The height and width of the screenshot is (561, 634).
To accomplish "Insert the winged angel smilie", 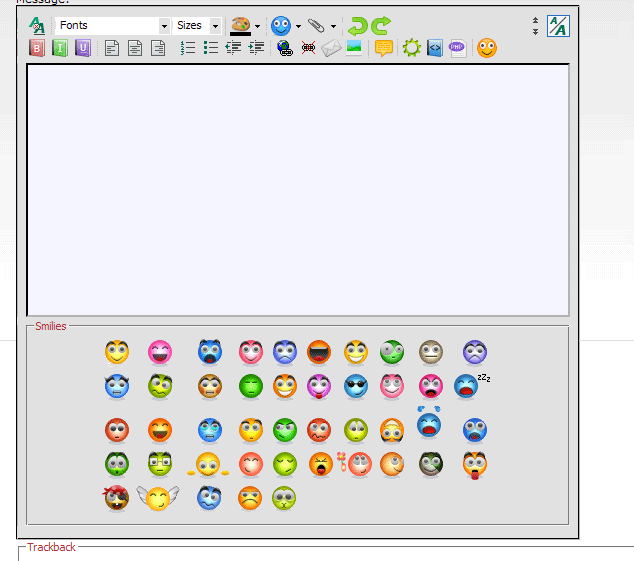I will (158, 498).
